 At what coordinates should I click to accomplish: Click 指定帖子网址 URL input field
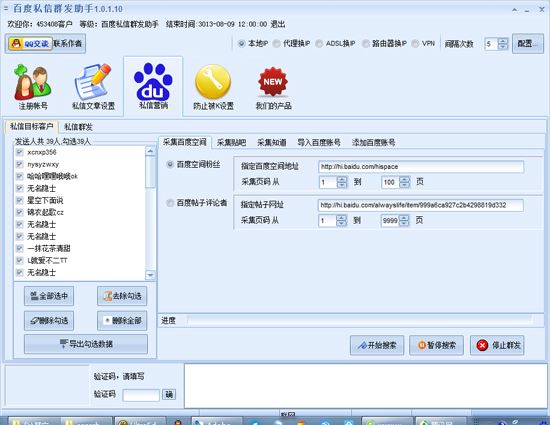[x=421, y=205]
